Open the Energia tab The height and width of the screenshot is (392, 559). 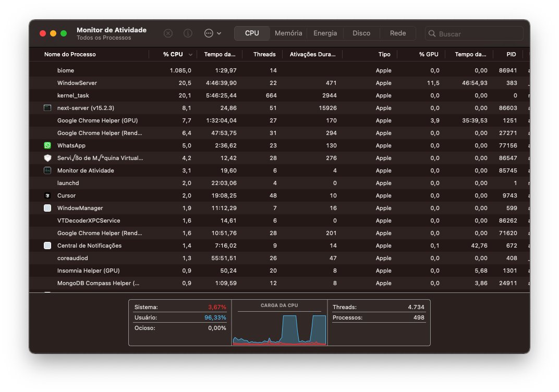325,33
